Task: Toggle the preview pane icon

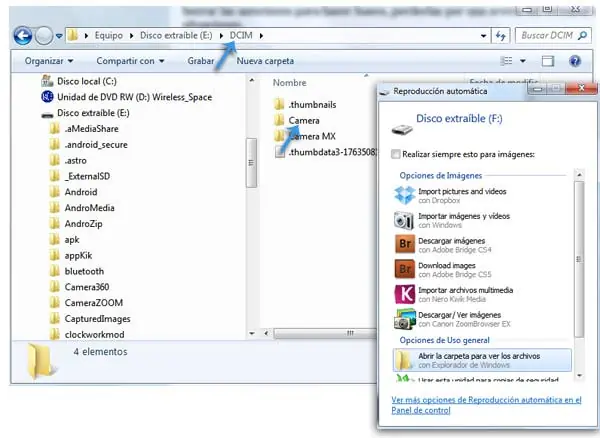Action: [548, 61]
